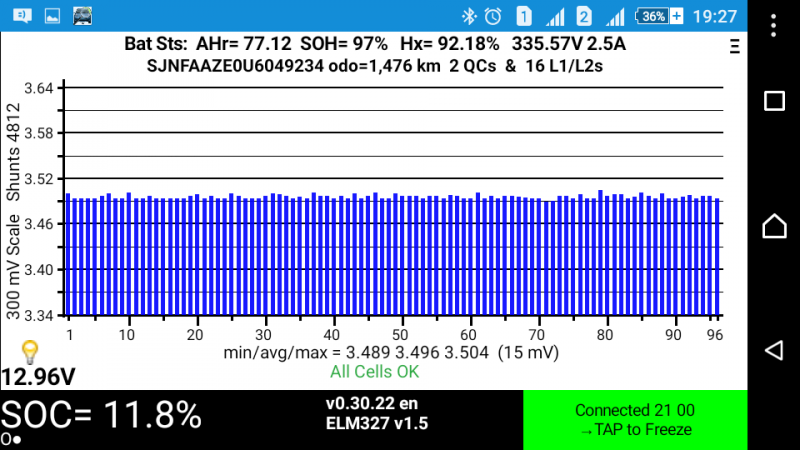800x450 pixels.
Task: Tap the alarm clock status icon
Action: (492, 16)
